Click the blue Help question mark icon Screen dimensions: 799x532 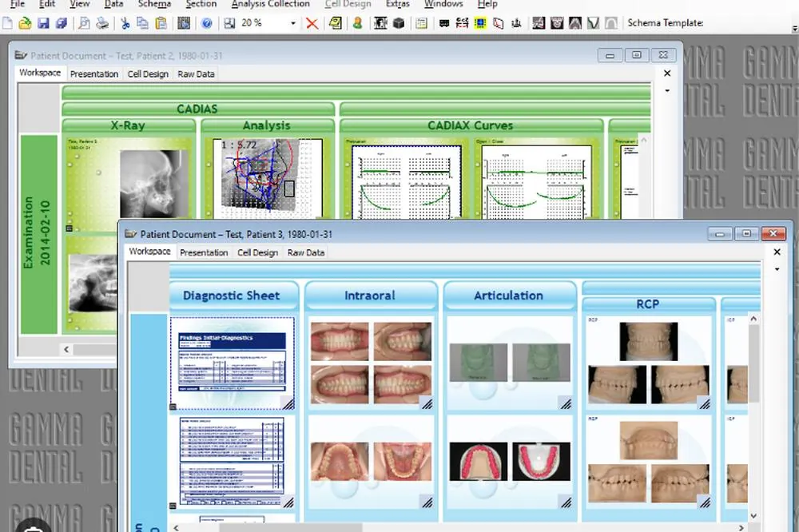click(206, 23)
